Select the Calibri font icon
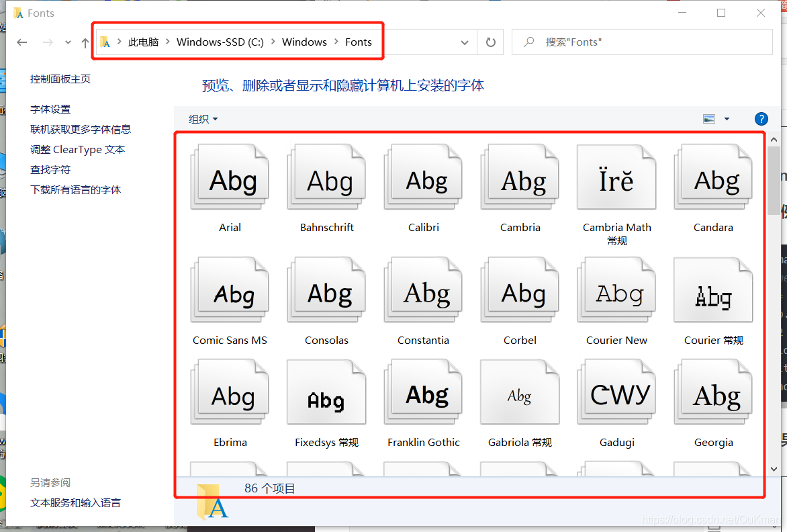 click(424, 177)
